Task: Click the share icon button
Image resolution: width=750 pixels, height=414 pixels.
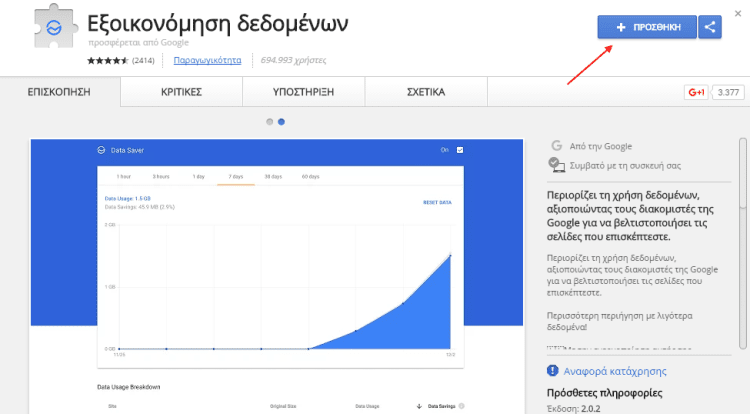Action: coord(710,27)
